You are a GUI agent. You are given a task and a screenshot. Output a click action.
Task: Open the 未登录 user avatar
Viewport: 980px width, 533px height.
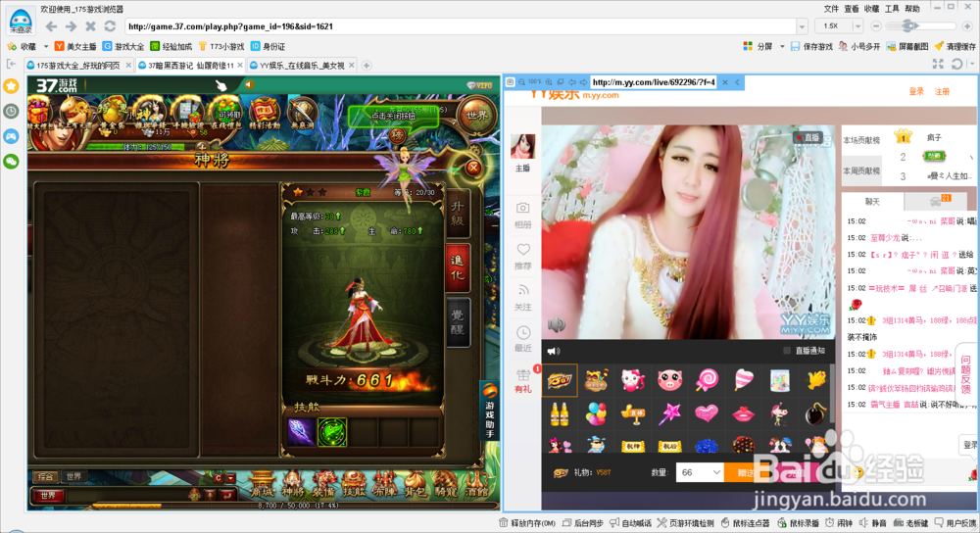(20, 21)
